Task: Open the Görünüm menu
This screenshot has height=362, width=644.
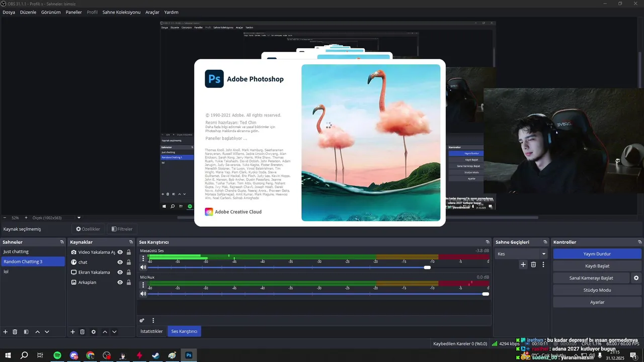Action: click(51, 12)
